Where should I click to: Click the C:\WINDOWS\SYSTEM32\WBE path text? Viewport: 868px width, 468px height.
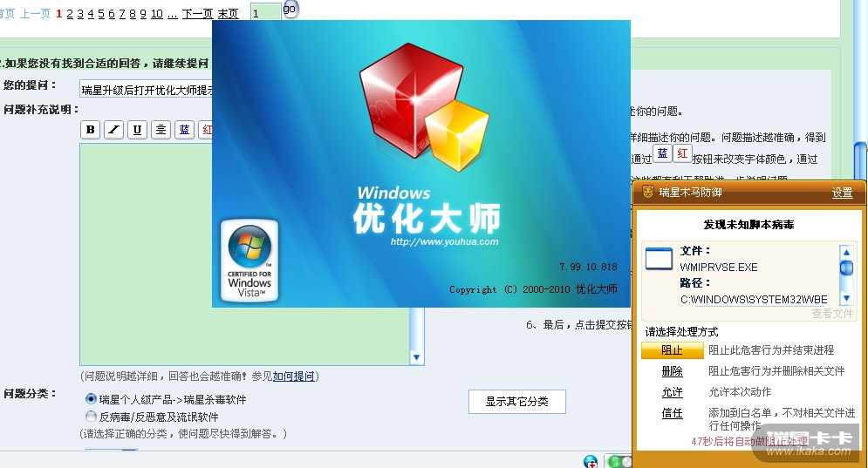754,299
